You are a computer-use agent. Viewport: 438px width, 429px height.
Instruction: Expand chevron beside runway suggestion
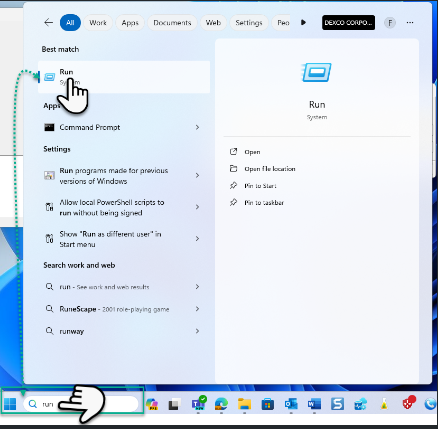pyautogui.click(x=197, y=331)
